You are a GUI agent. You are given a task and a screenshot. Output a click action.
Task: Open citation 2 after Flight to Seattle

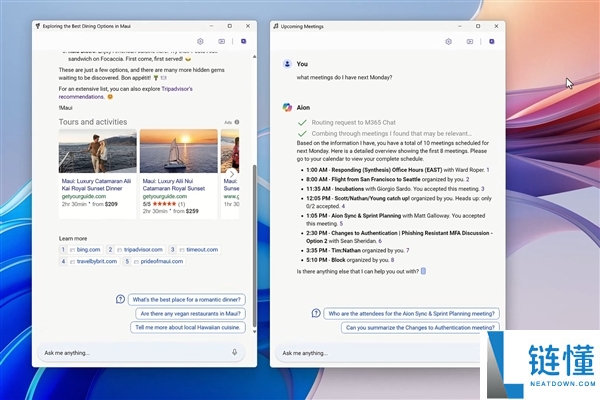468,179
